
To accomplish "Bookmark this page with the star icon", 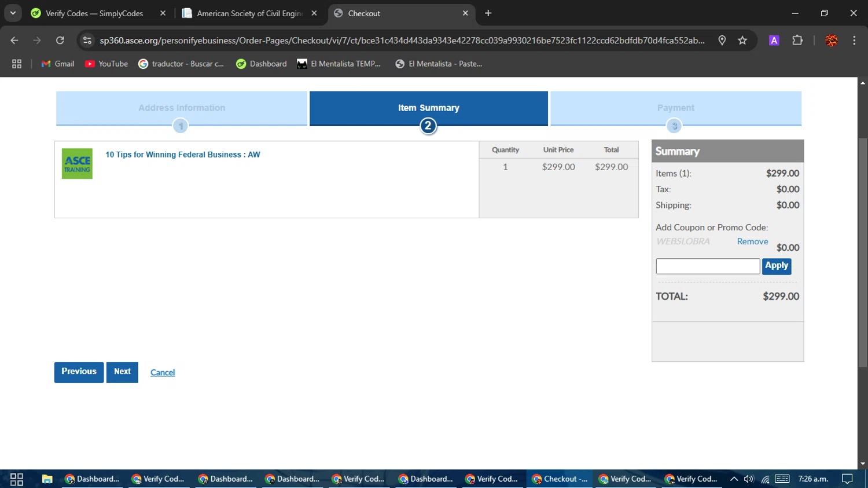I will click(742, 41).
